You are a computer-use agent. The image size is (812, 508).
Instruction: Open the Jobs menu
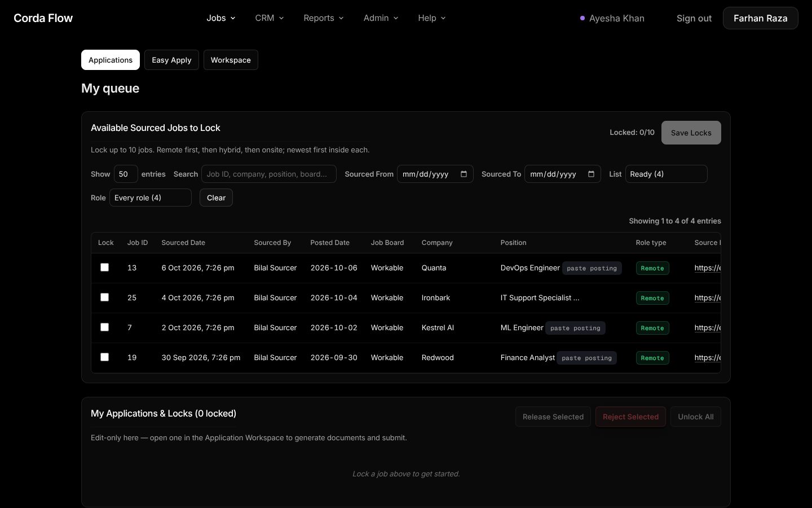coord(220,18)
